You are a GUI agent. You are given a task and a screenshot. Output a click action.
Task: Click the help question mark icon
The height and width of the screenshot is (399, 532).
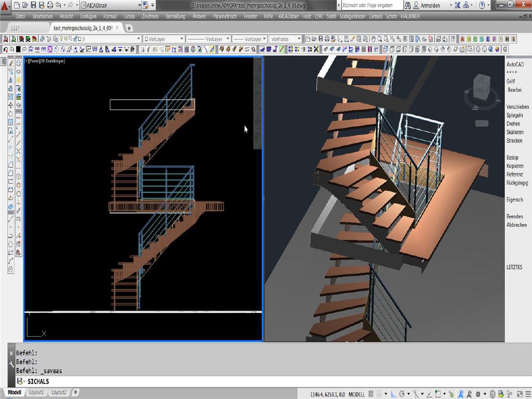click(482, 5)
